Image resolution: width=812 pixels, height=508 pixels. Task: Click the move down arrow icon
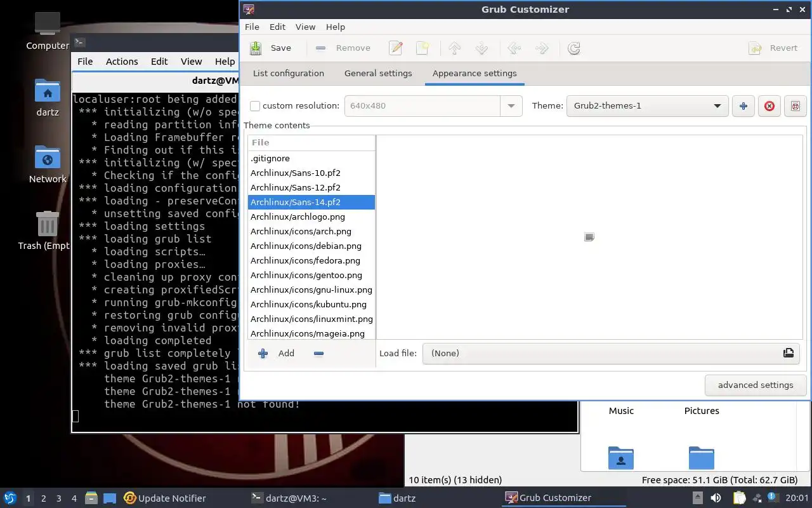[x=481, y=48]
